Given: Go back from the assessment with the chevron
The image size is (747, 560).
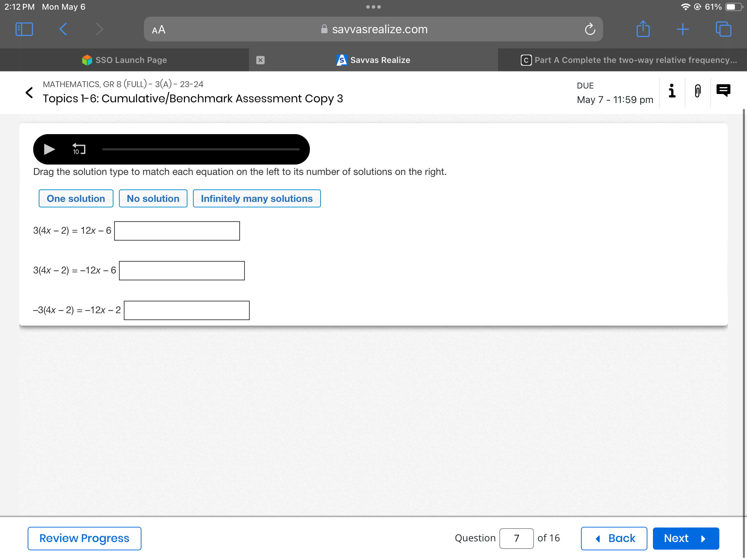Looking at the screenshot, I should (x=29, y=92).
